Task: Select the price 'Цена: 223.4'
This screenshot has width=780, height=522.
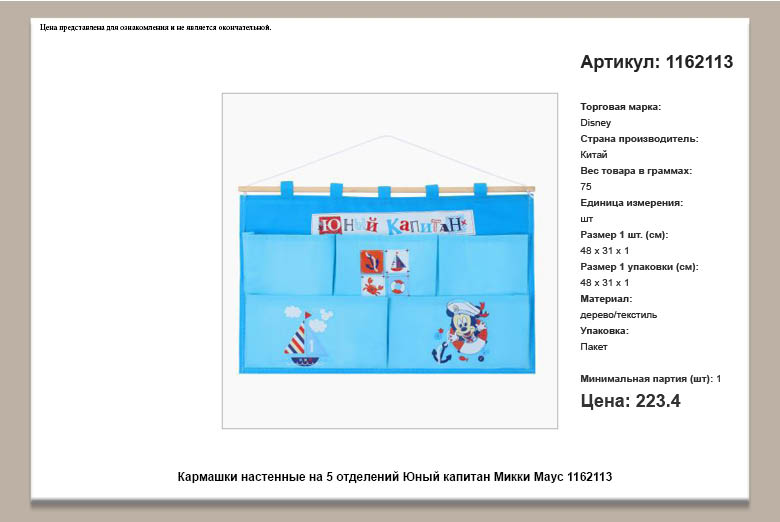Action: [x=630, y=401]
